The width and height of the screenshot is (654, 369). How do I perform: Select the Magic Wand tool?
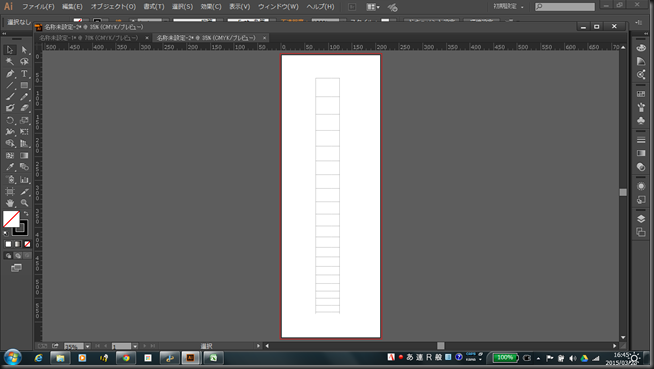[10, 62]
